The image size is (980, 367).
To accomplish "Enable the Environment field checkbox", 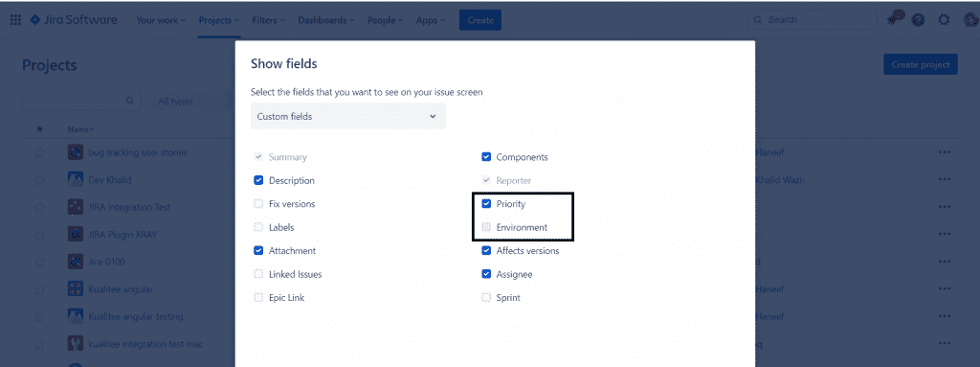I will pyautogui.click(x=486, y=227).
